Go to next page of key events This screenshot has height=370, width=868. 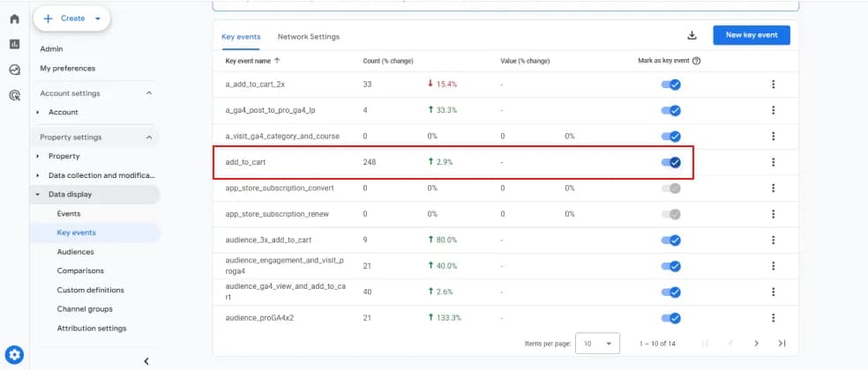coord(756,344)
